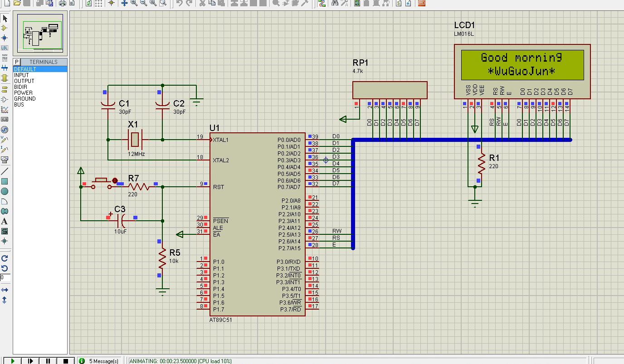This screenshot has height=364, width=624.
Task: Rotate anti-clockwise using the sidebar arrow
Action: (x=5, y=268)
